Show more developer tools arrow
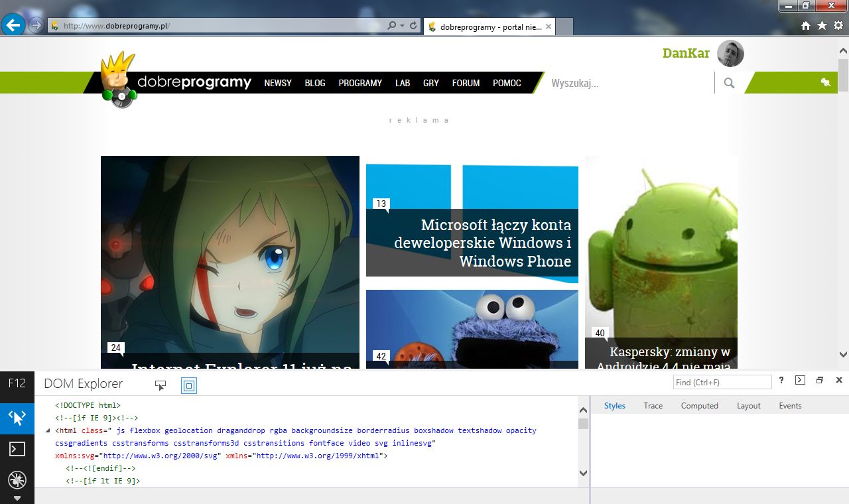Image resolution: width=849 pixels, height=504 pixels. click(x=17, y=498)
